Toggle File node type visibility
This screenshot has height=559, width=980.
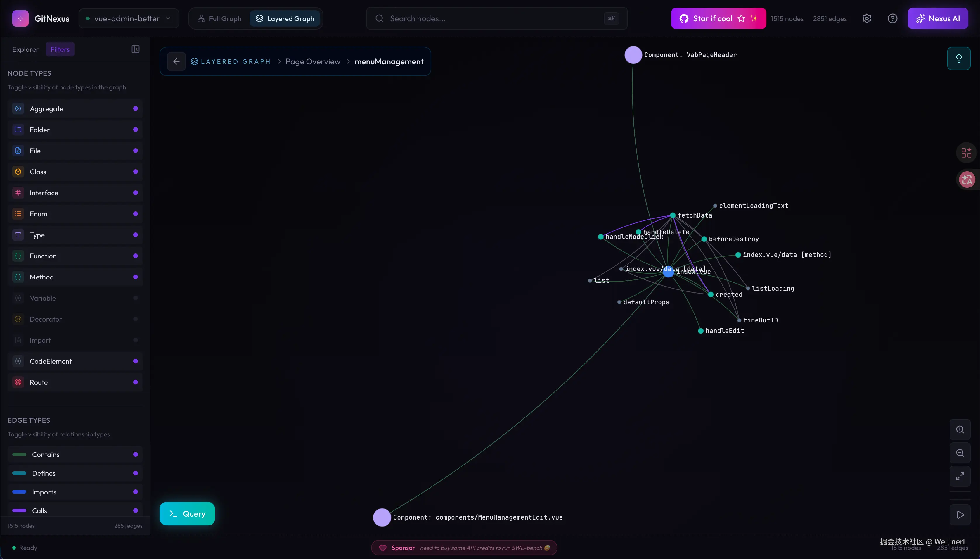(x=136, y=151)
